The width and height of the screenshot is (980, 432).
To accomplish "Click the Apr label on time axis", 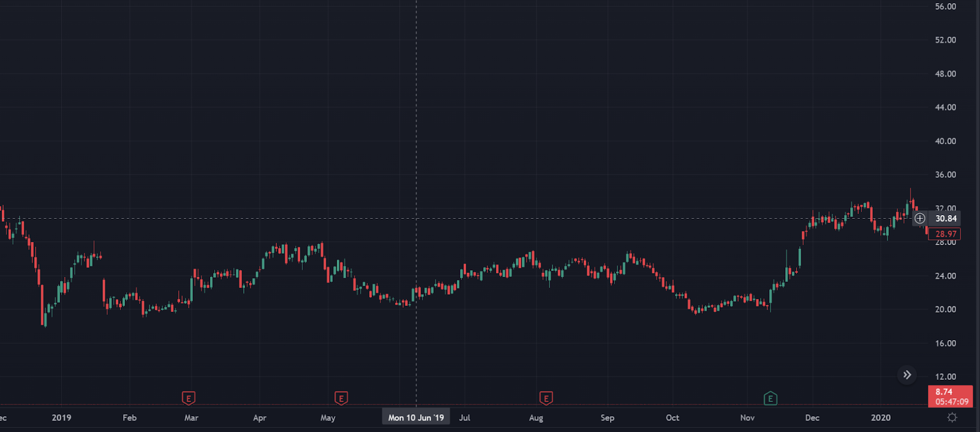I will (260, 417).
